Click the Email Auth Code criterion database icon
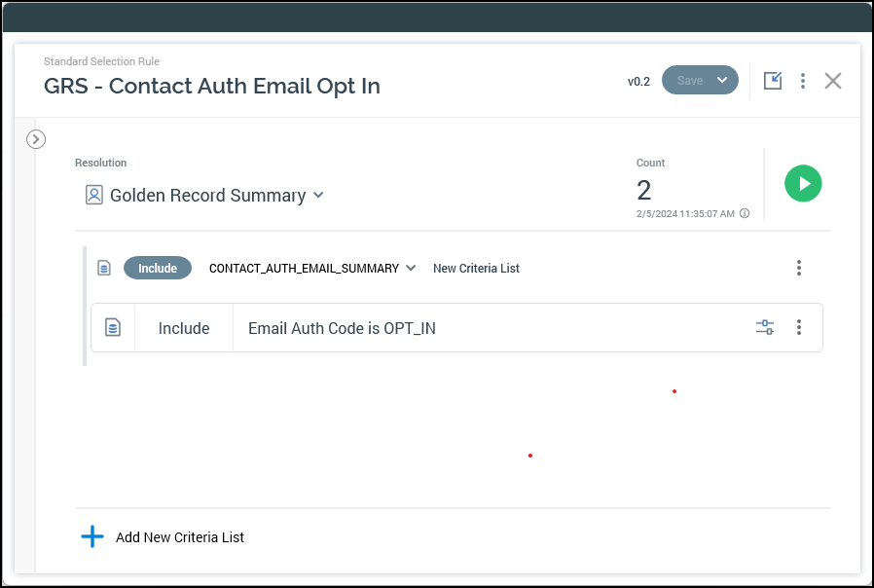Viewport: 874px width, 588px height. pyautogui.click(x=113, y=328)
